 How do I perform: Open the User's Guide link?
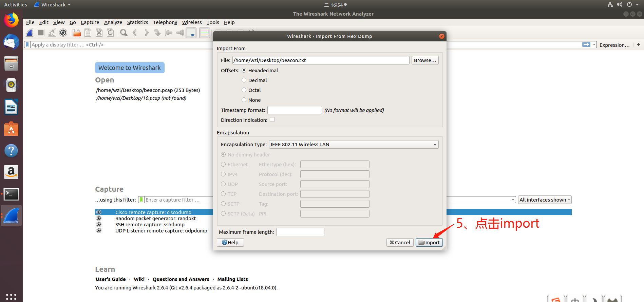[111, 279]
